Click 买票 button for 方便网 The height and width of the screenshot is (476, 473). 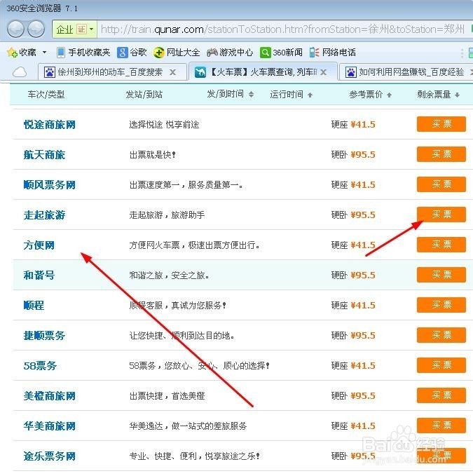441,245
